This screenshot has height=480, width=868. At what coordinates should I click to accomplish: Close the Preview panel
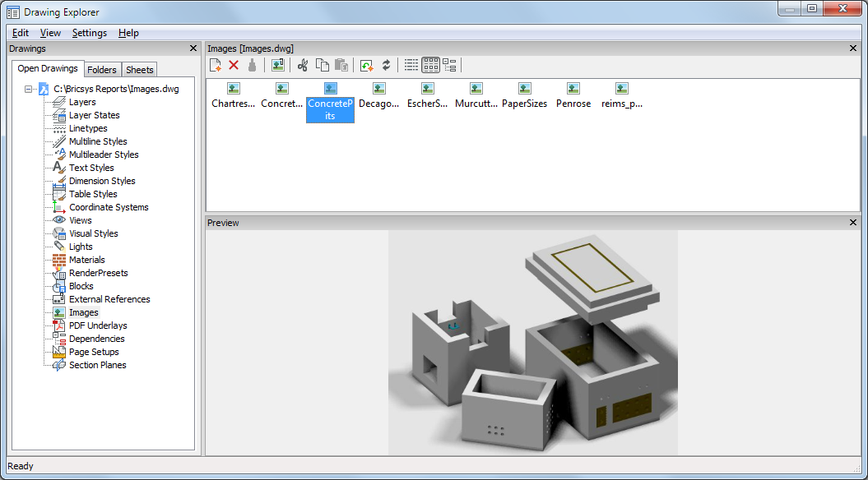pyautogui.click(x=853, y=222)
